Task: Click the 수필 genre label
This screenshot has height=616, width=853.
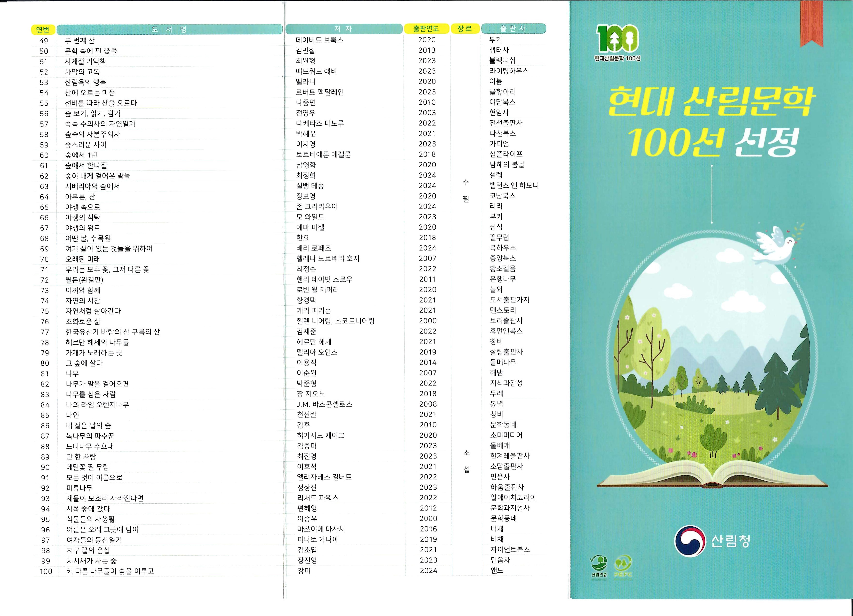Action: pos(466,191)
